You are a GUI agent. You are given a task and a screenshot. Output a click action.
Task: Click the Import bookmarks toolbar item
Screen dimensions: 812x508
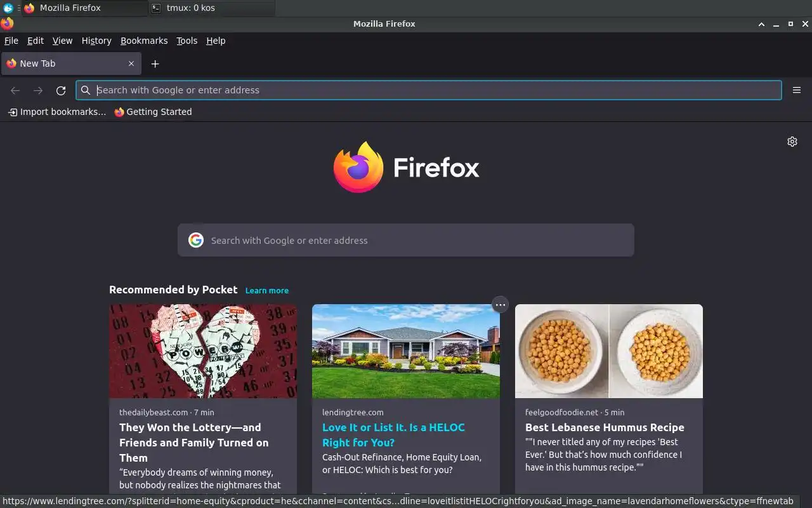pos(57,112)
